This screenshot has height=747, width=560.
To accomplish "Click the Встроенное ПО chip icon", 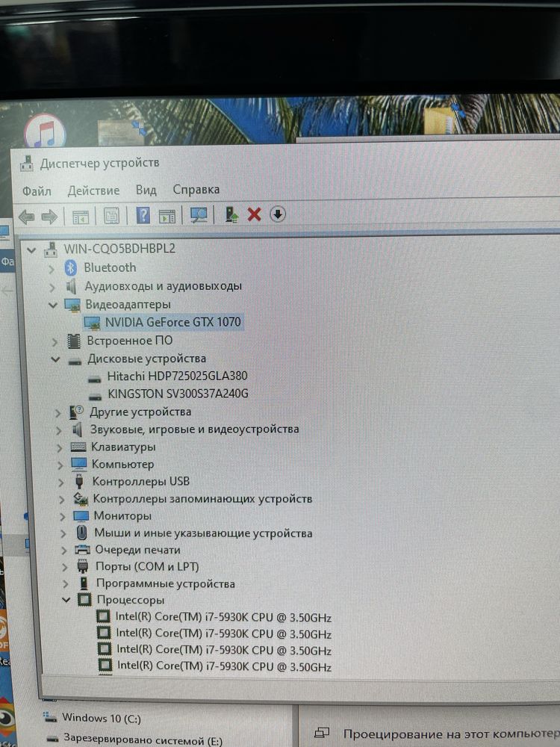I will (74, 341).
